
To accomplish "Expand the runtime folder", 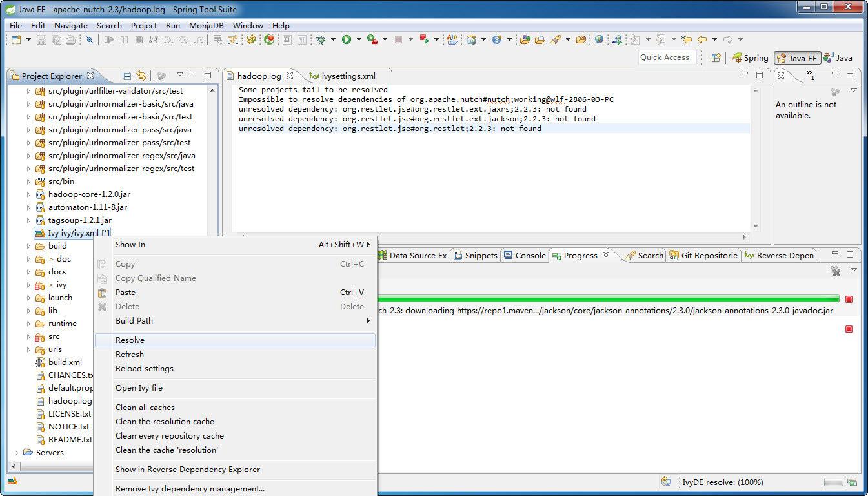I will (28, 324).
